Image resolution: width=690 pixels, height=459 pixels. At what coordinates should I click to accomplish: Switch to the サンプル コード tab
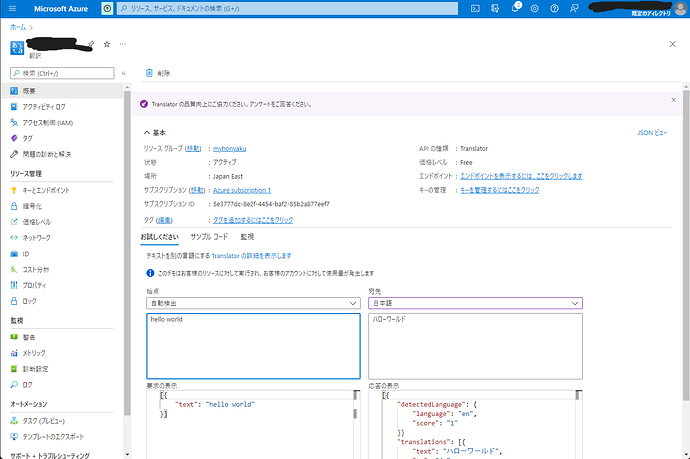pos(209,237)
